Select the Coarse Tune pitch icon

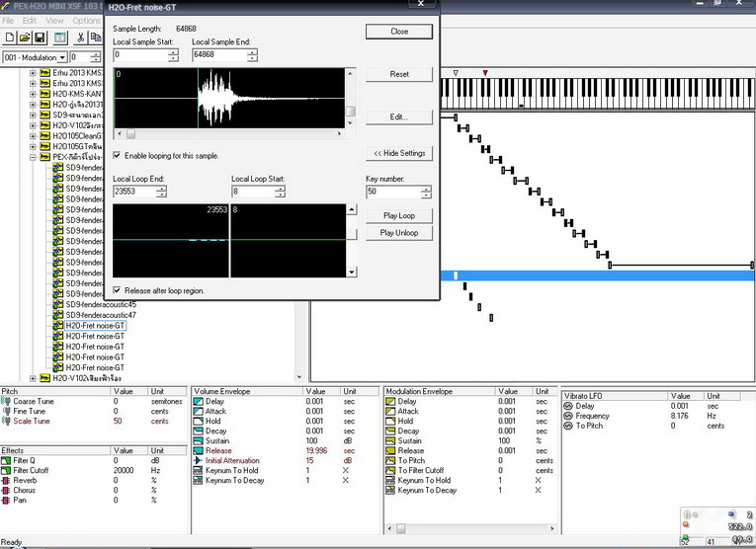[6, 402]
